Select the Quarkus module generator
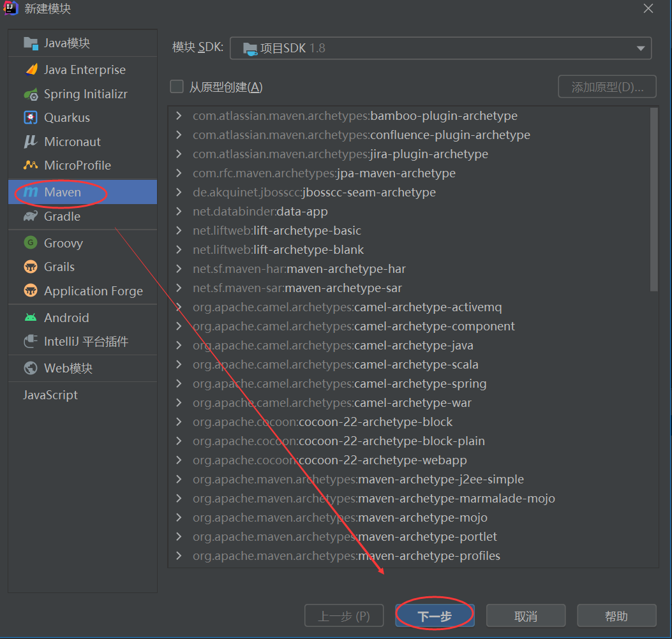This screenshot has height=639, width=672. click(x=68, y=117)
